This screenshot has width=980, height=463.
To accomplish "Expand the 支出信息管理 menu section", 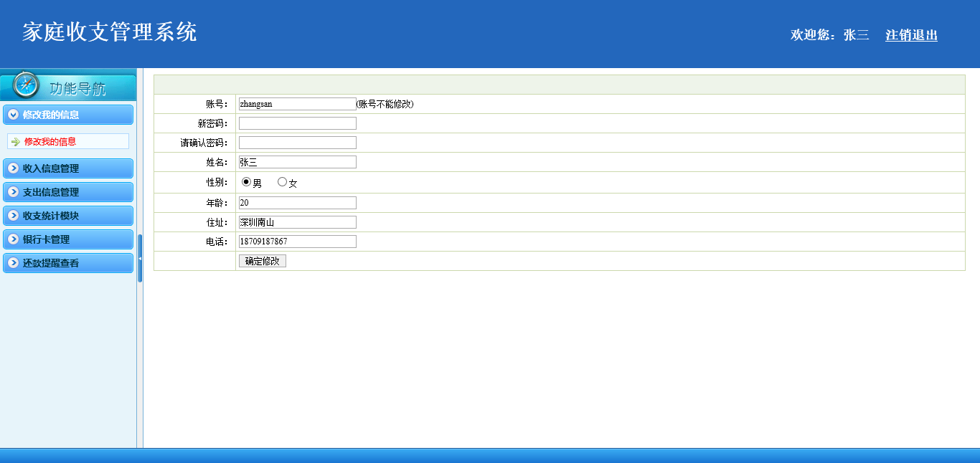I will coord(68,192).
